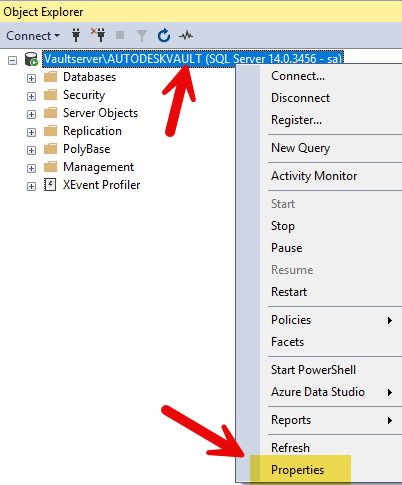Click the Replication folder icon
Viewport: 402px width, 485px height.
point(51,131)
